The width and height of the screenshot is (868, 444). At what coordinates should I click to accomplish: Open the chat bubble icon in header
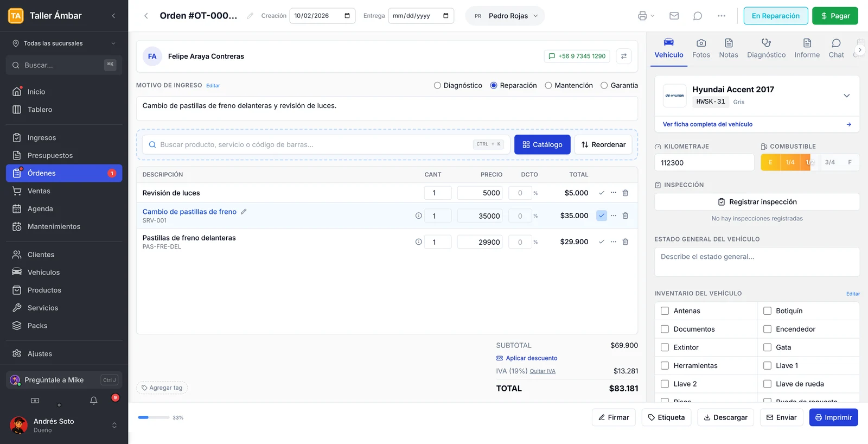pyautogui.click(x=698, y=16)
